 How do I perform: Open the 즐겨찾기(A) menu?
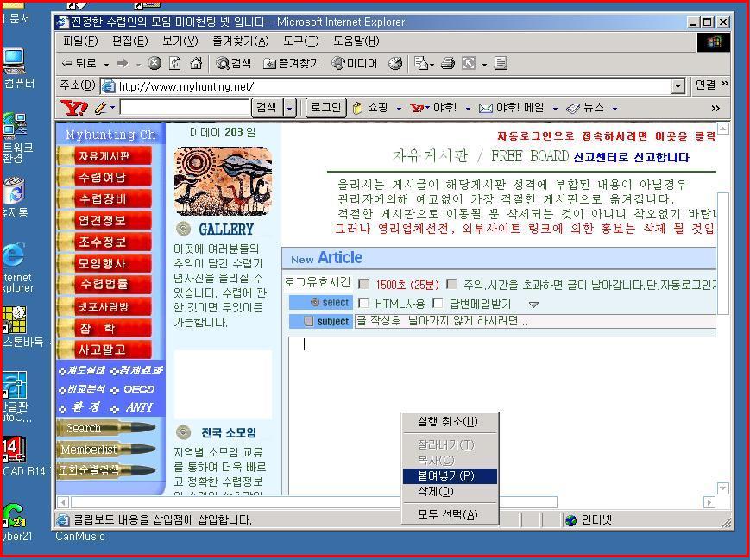[241, 41]
